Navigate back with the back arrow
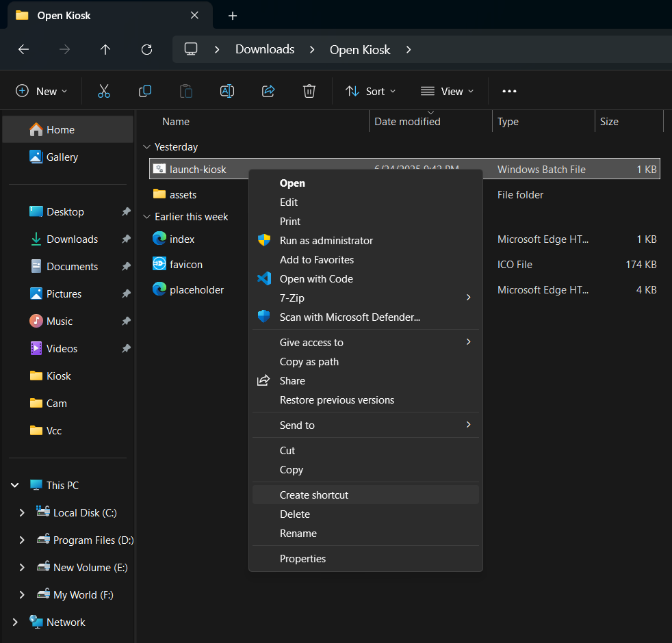 (23, 49)
